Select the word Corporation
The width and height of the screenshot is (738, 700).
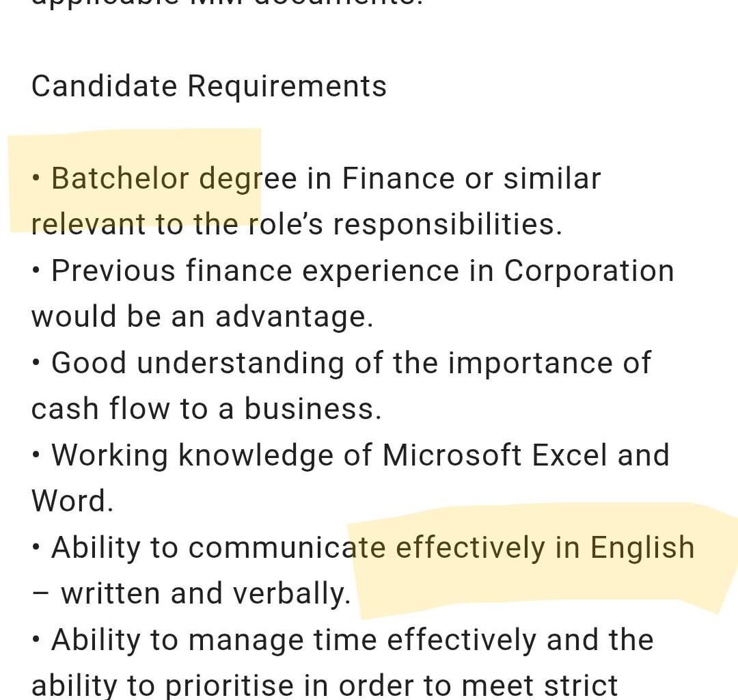coord(589,271)
